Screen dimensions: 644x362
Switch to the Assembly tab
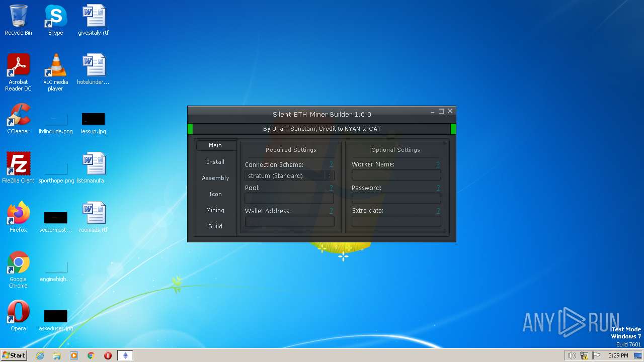tap(215, 178)
